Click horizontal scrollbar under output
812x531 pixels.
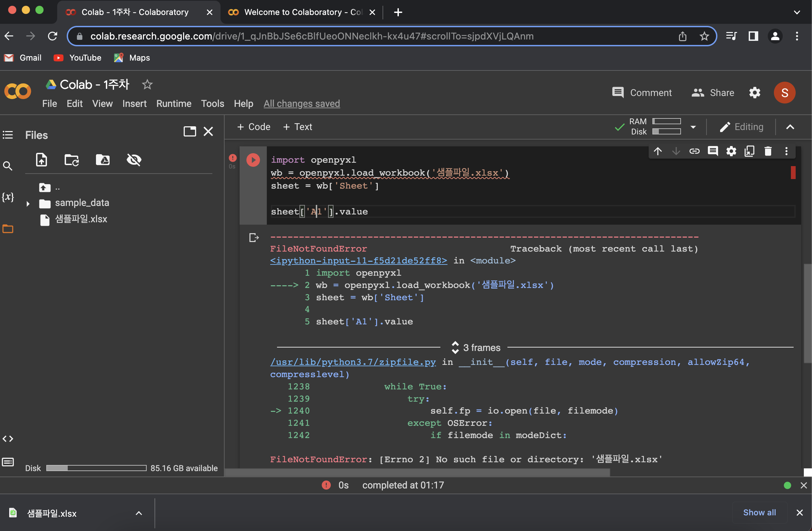(417, 472)
